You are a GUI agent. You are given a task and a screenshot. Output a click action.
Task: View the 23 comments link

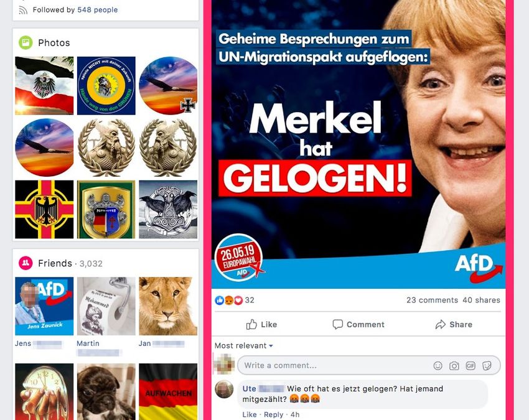pos(432,300)
